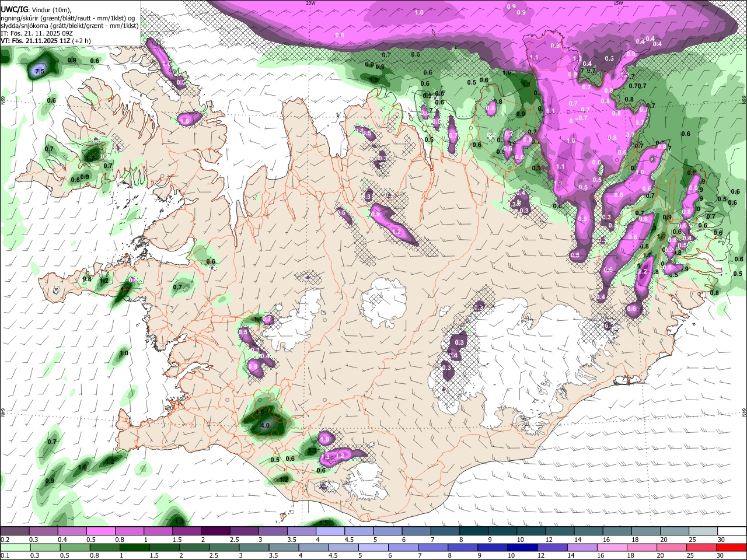Click the UWC/IG title text
The width and height of the screenshot is (747, 560).
[14, 10]
